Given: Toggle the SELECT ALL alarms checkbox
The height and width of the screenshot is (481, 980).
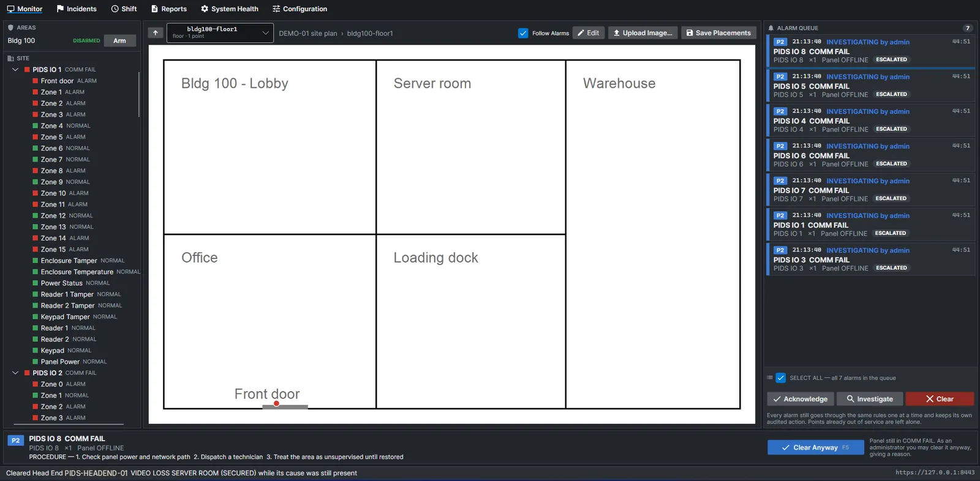Looking at the screenshot, I should (x=780, y=378).
